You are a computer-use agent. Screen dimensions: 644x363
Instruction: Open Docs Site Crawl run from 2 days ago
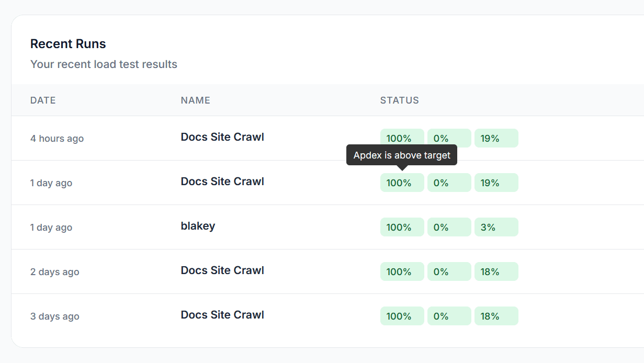[222, 270]
